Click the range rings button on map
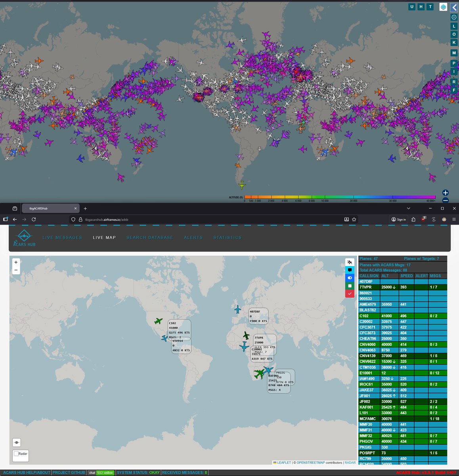This screenshot has height=476, width=459. point(17,442)
